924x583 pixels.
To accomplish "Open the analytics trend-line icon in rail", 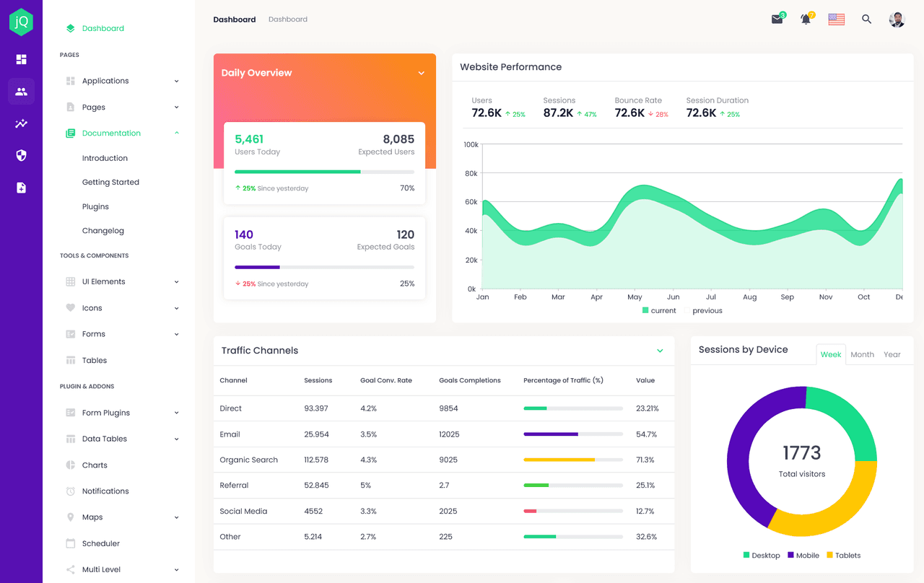I will pos(21,123).
